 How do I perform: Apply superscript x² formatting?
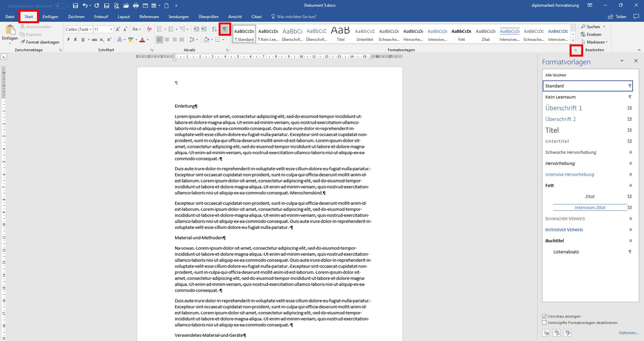109,40
